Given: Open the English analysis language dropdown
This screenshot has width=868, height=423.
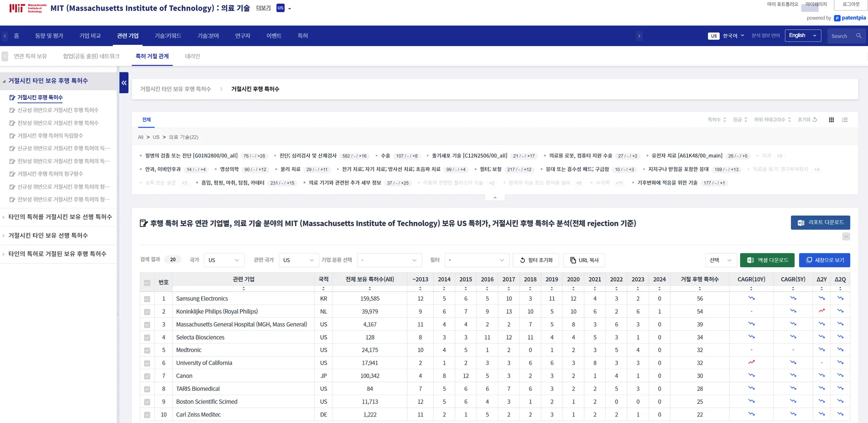Looking at the screenshot, I should [x=803, y=36].
